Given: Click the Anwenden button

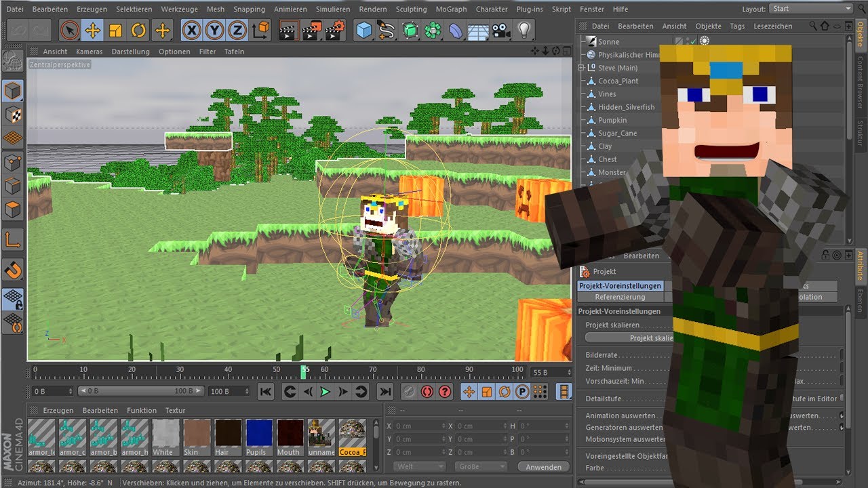Looking at the screenshot, I should (x=544, y=466).
